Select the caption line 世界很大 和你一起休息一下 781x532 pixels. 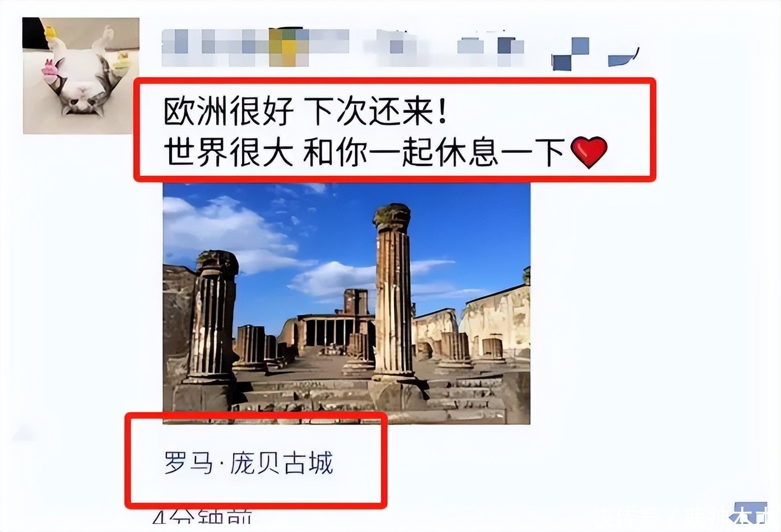[x=364, y=152]
